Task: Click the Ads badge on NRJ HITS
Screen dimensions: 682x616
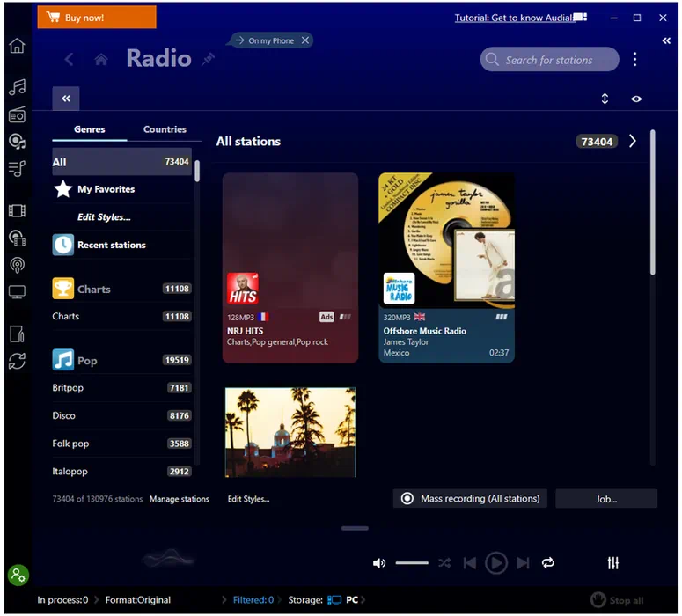Action: click(x=326, y=317)
